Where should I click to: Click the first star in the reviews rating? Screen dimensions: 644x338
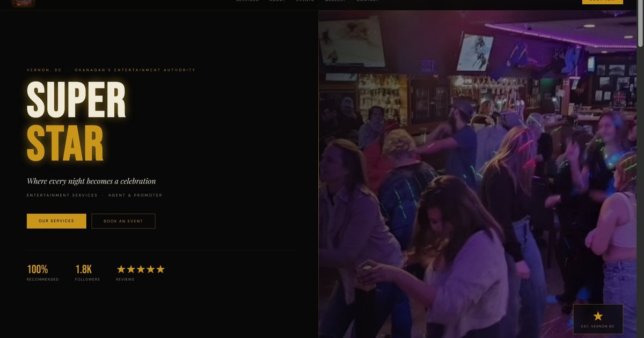(121, 269)
